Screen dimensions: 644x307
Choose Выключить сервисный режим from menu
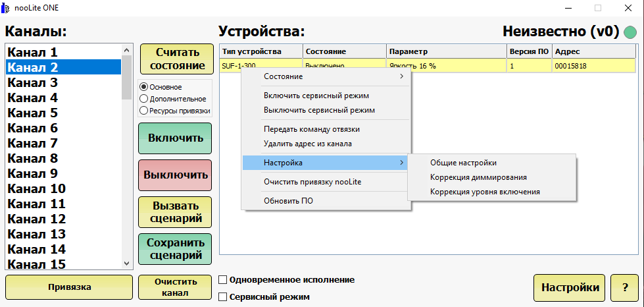[x=326, y=110]
